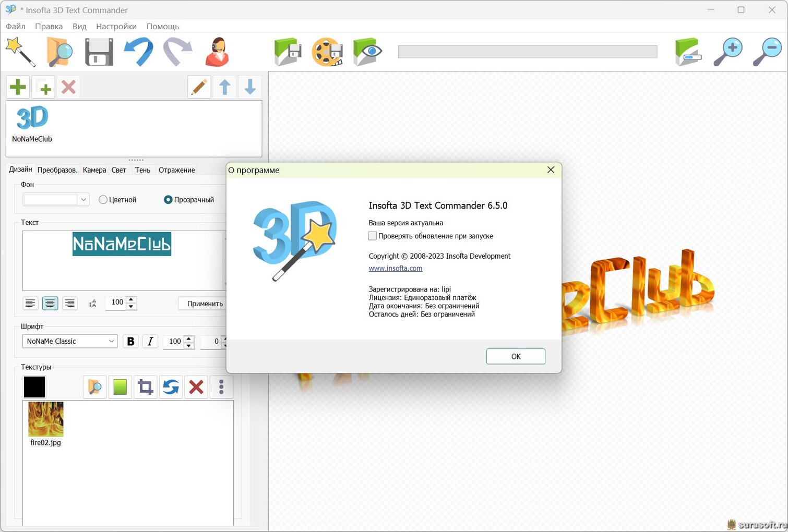This screenshot has height=532, width=788.
Task: Open a project with the folder magnifier icon
Action: [59, 52]
